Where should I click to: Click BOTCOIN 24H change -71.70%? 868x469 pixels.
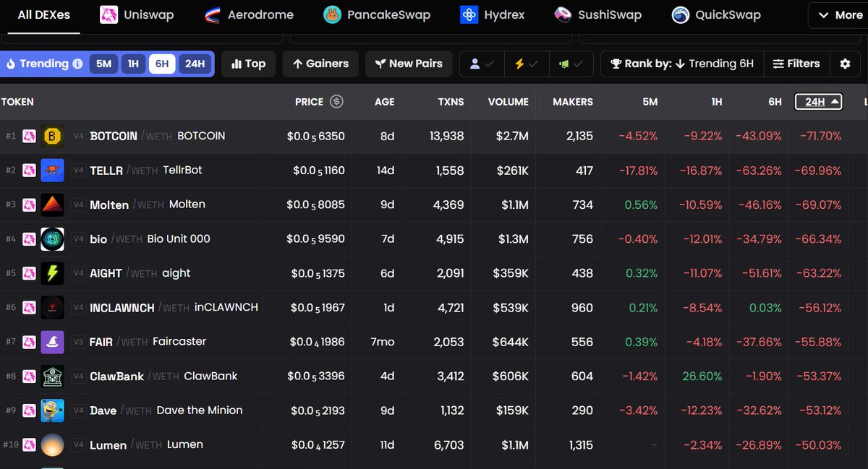(820, 136)
